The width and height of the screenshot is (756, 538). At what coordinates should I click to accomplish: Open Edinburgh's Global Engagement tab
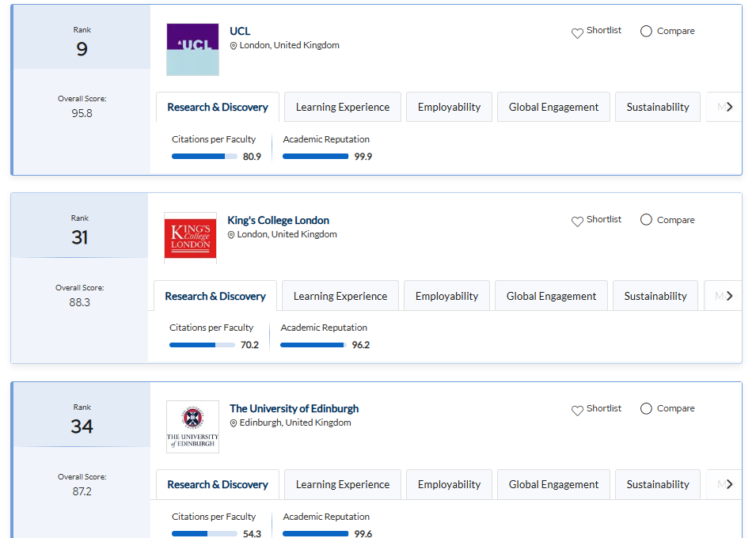click(x=553, y=484)
